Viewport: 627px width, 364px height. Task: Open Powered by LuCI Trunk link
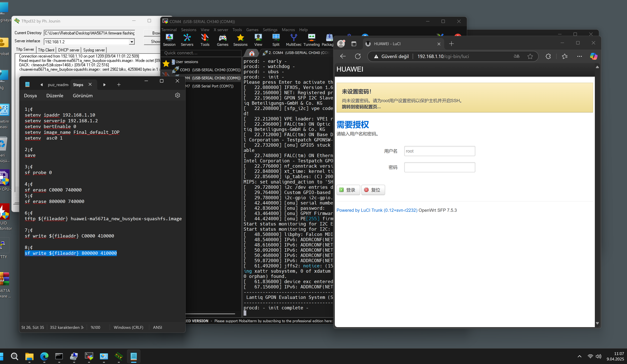[x=377, y=210]
